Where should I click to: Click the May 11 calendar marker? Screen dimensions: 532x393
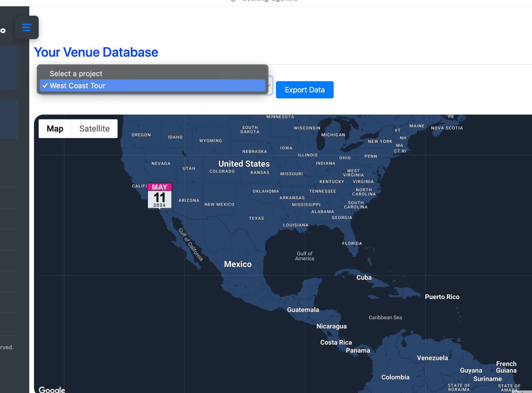click(159, 196)
